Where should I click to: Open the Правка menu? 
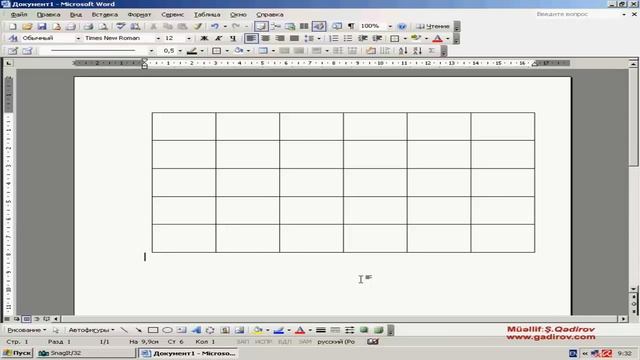click(x=48, y=14)
